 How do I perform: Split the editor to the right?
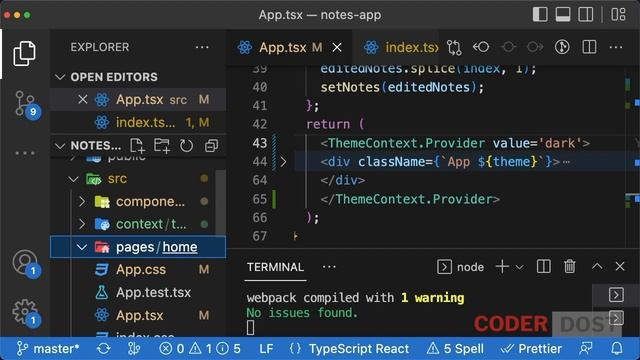click(589, 47)
